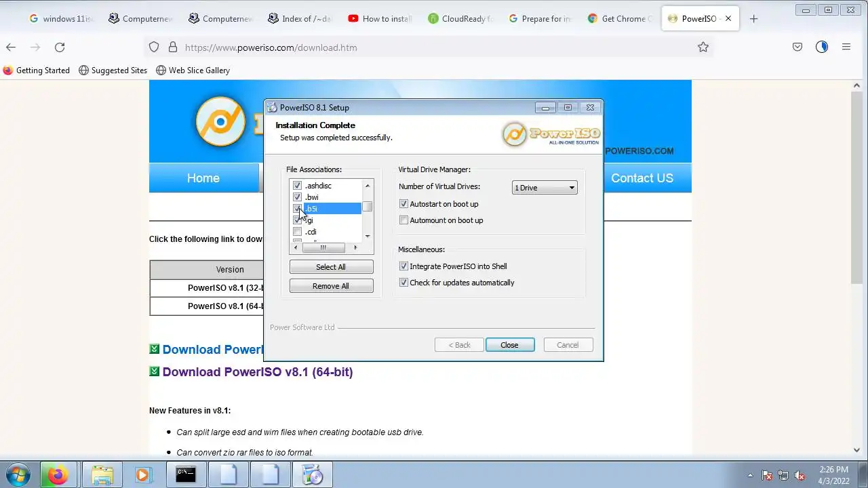Screen dimensions: 868x488
Task: Click file list scroll down arrow
Action: click(x=368, y=236)
